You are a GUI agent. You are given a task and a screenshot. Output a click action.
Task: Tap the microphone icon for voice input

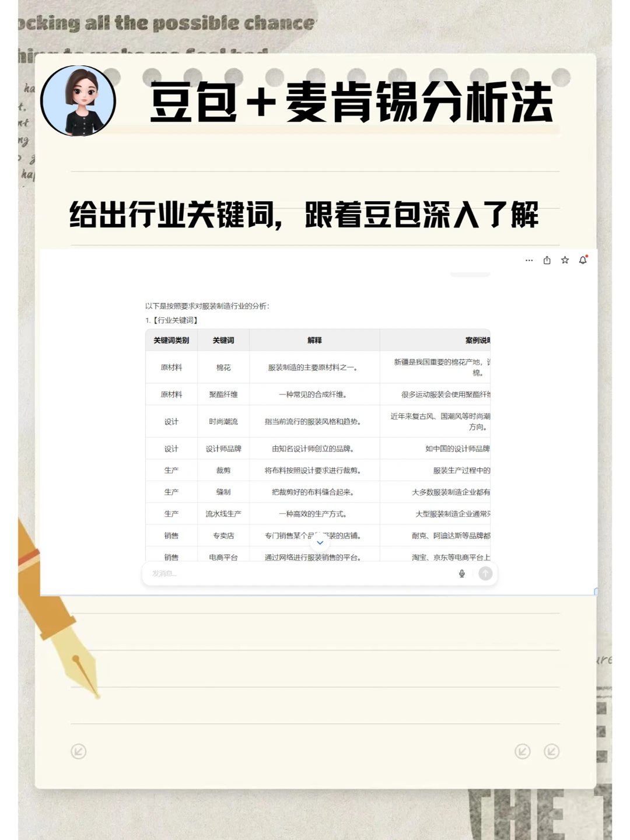point(462,573)
